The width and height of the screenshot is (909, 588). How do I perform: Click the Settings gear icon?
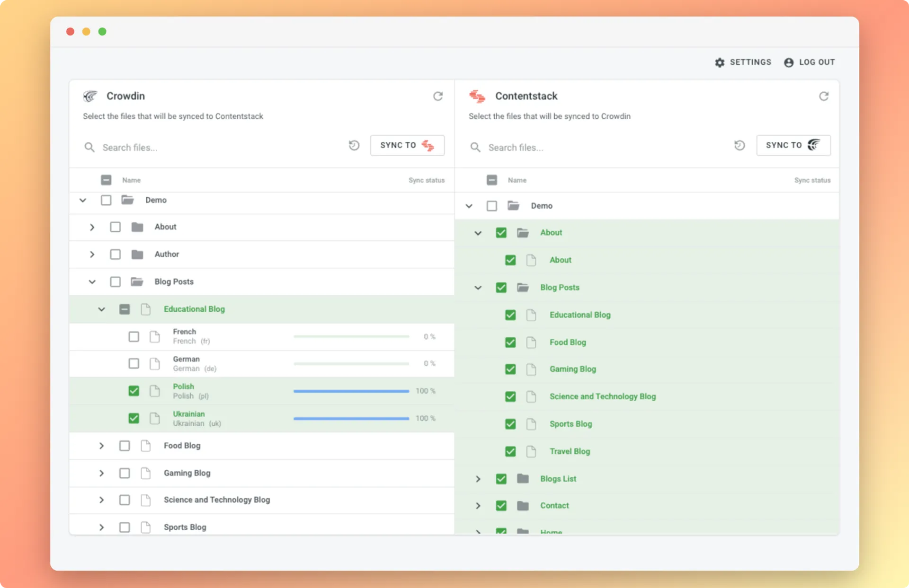tap(720, 62)
